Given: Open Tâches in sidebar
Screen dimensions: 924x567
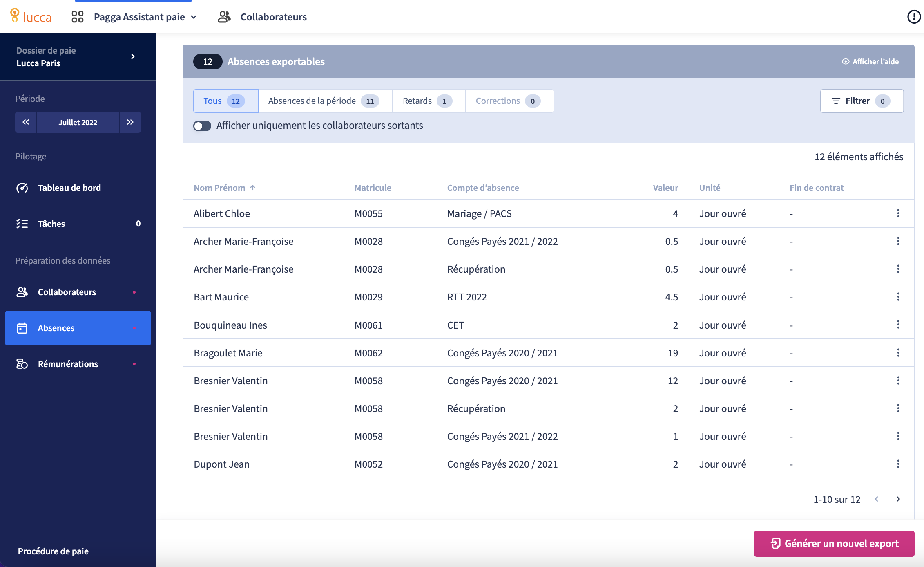Looking at the screenshot, I should pos(78,224).
